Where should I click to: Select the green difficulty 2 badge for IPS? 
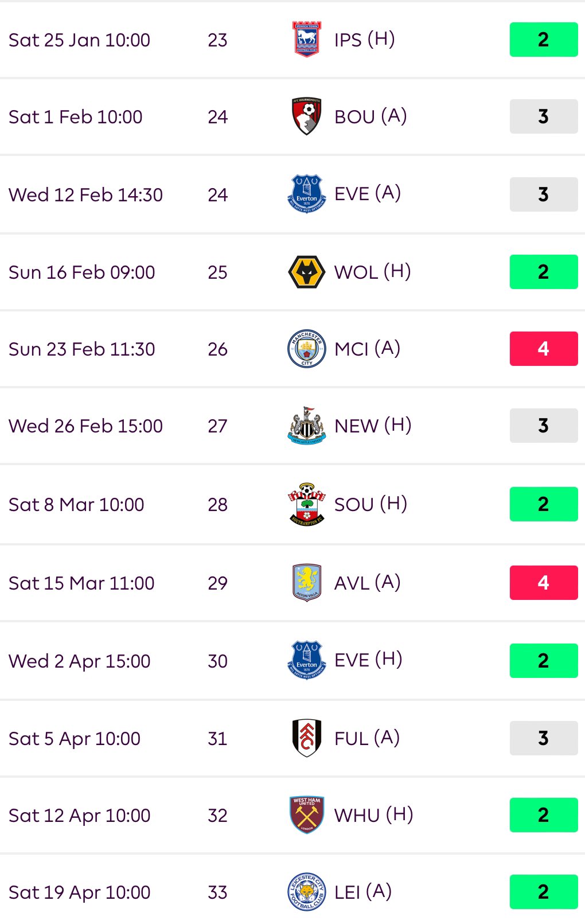[x=544, y=40]
